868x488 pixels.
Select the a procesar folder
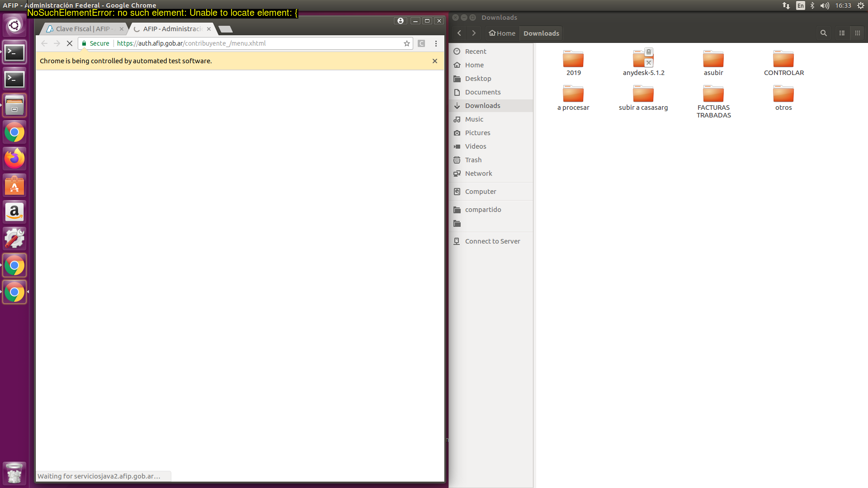[x=573, y=98]
